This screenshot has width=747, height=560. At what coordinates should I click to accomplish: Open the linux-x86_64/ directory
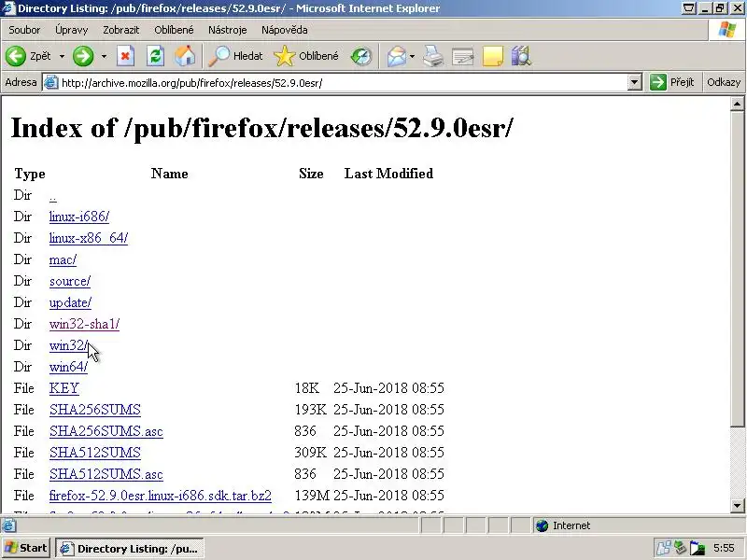click(x=89, y=238)
